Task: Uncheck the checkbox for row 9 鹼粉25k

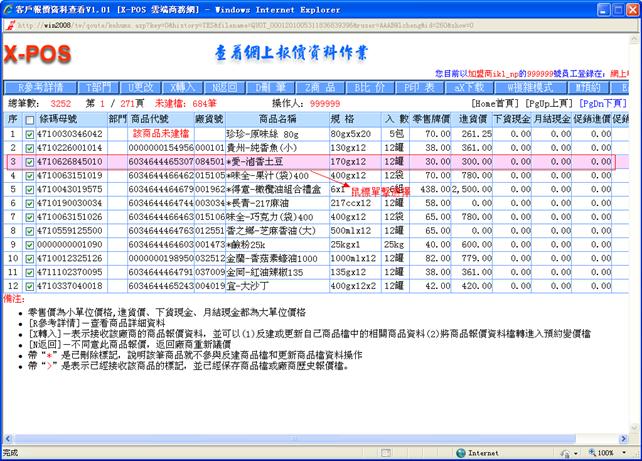Action: coord(29,244)
